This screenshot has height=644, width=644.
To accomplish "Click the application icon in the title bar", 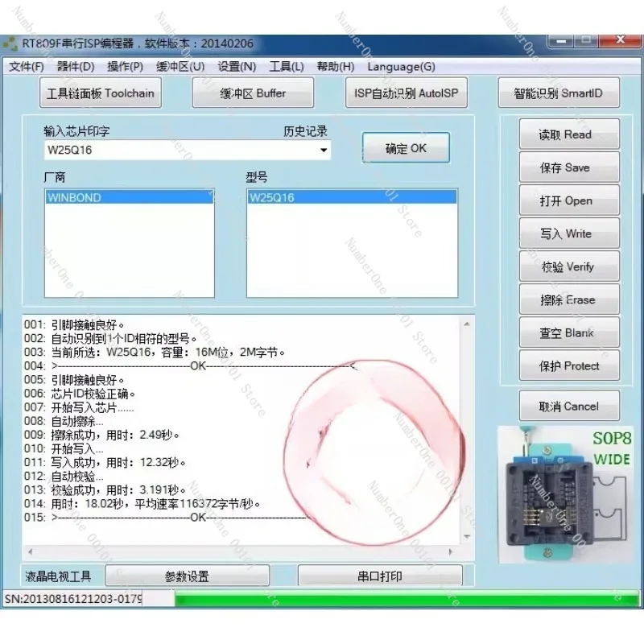I will pyautogui.click(x=10, y=43).
